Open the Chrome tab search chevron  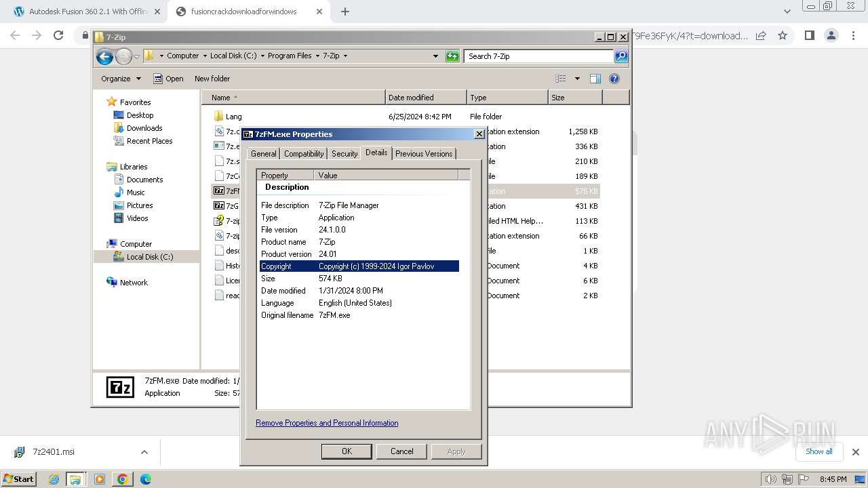click(x=787, y=12)
